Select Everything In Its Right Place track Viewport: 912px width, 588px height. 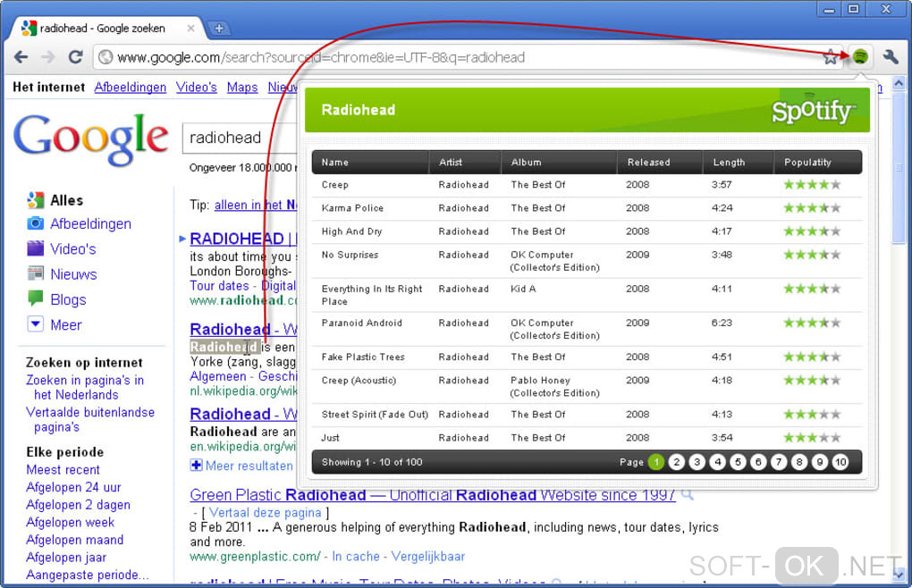point(587,295)
